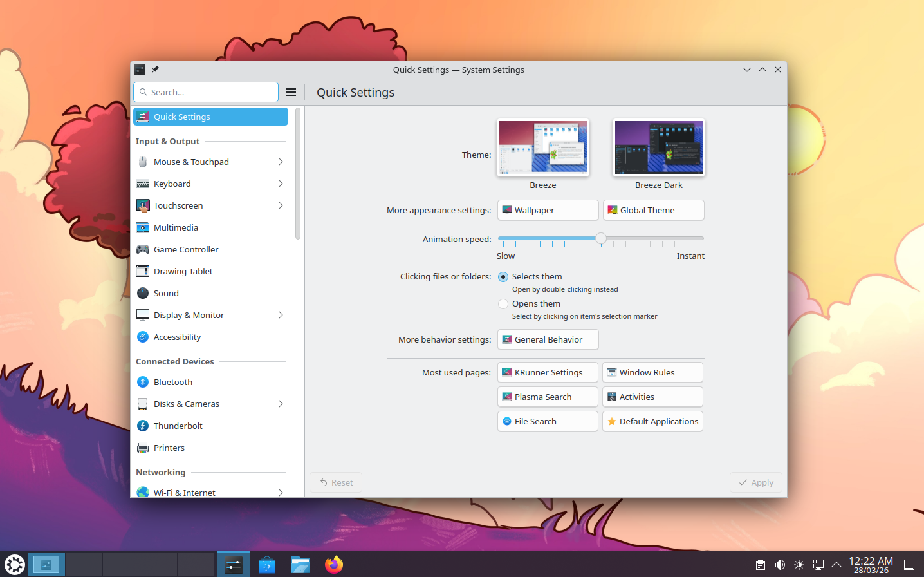Click the Touchscreen icon in sidebar

[x=143, y=205]
